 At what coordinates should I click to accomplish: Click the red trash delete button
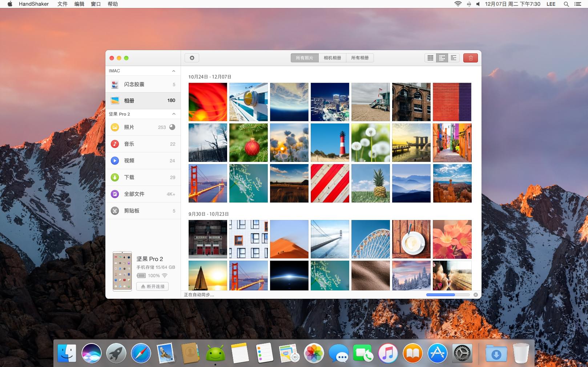coord(470,58)
